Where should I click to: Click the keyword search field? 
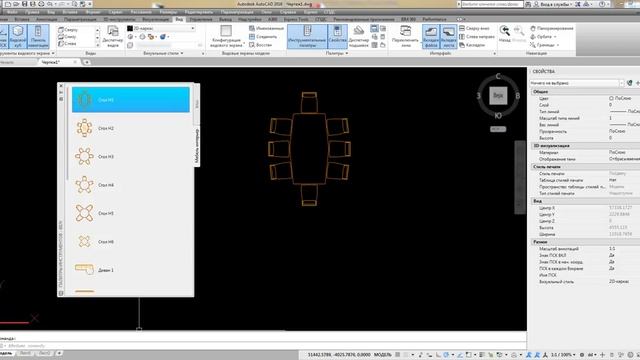pyautogui.click(x=492, y=4)
